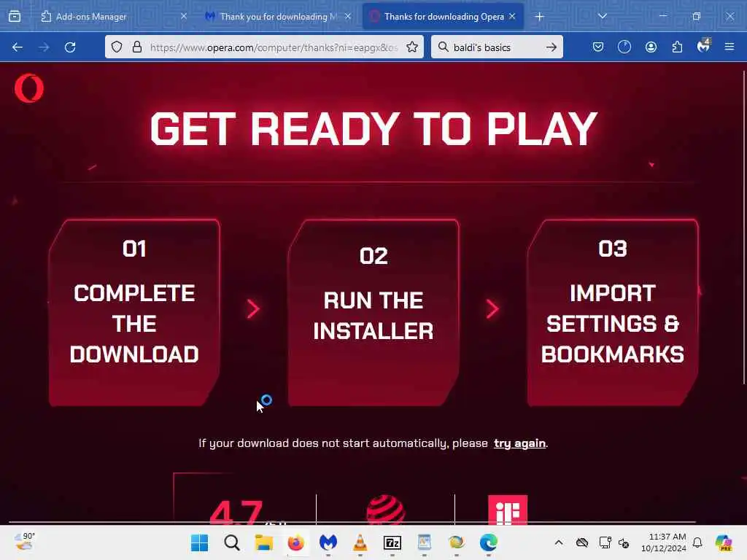747x560 pixels.
Task: Open 7-Zip from the taskbar
Action: pyautogui.click(x=392, y=542)
